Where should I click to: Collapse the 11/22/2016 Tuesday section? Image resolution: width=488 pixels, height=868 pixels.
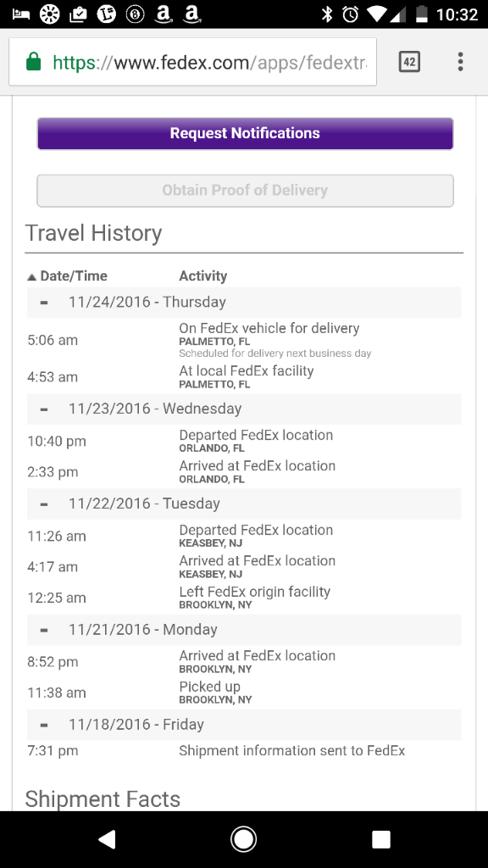(44, 504)
